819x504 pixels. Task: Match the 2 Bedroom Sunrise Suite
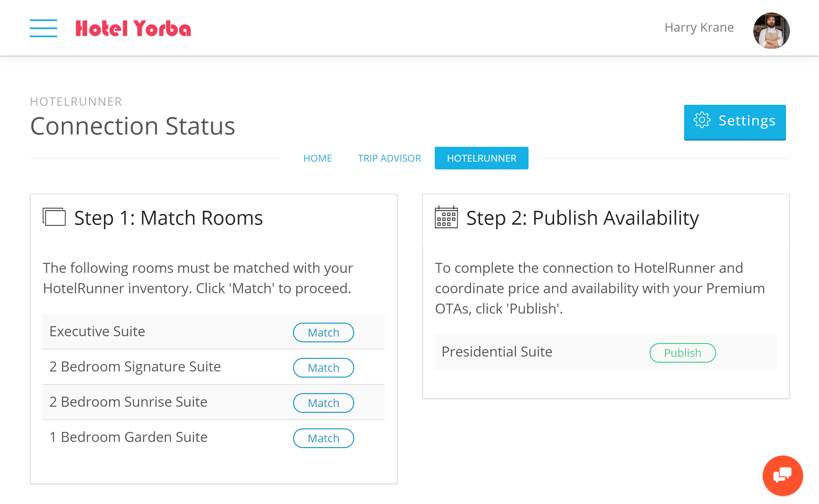click(323, 403)
